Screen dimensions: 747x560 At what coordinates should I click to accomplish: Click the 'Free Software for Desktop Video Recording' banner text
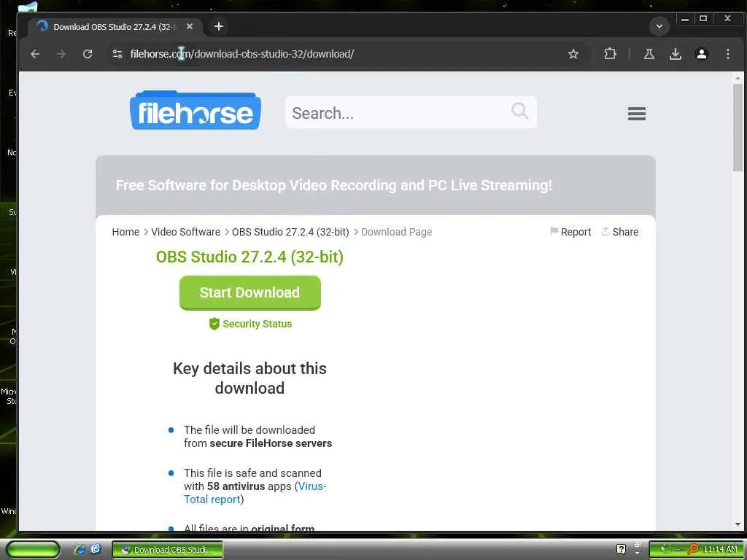point(333,185)
